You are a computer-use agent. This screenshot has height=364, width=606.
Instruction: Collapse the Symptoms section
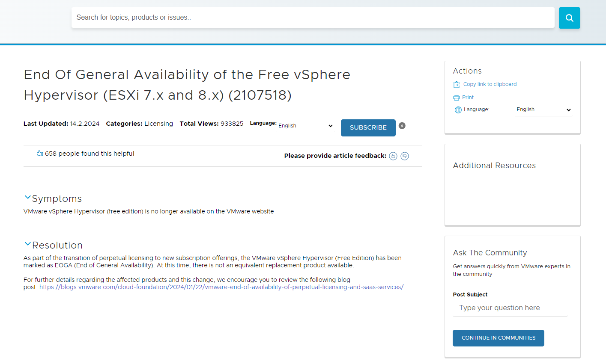click(x=28, y=198)
